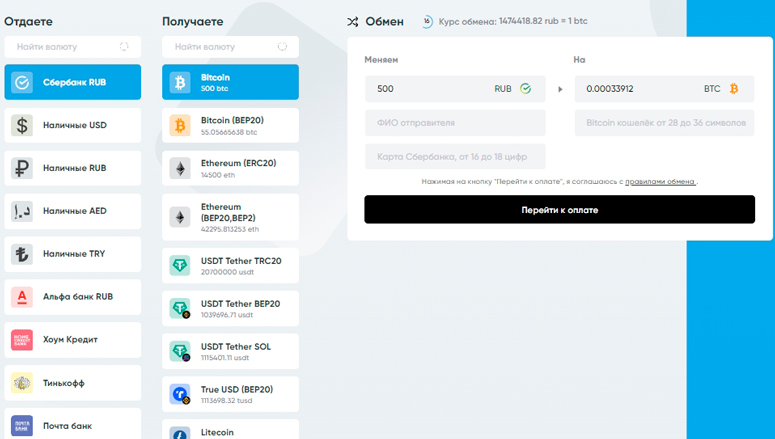Click the selected Bitcoin logo icon
Image resolution: width=775 pixels, height=439 pixels.
click(x=180, y=82)
